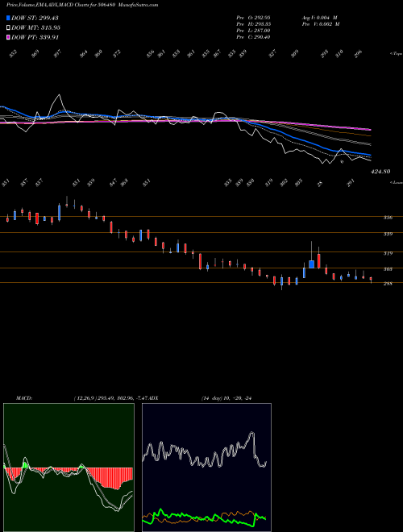Click the large blue candlestick near 319
The width and height of the screenshot is (403, 532).
[x=311, y=264]
